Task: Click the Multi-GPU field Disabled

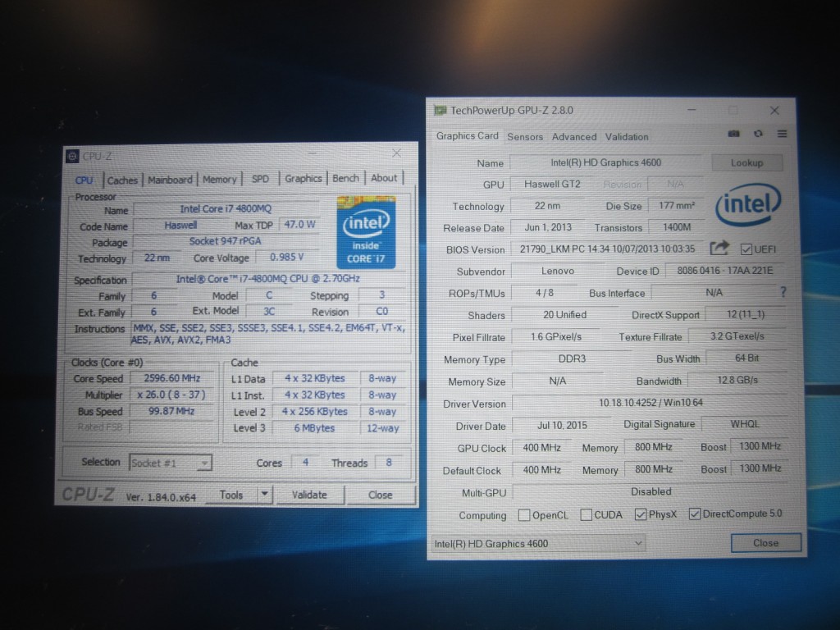Action: point(651,491)
